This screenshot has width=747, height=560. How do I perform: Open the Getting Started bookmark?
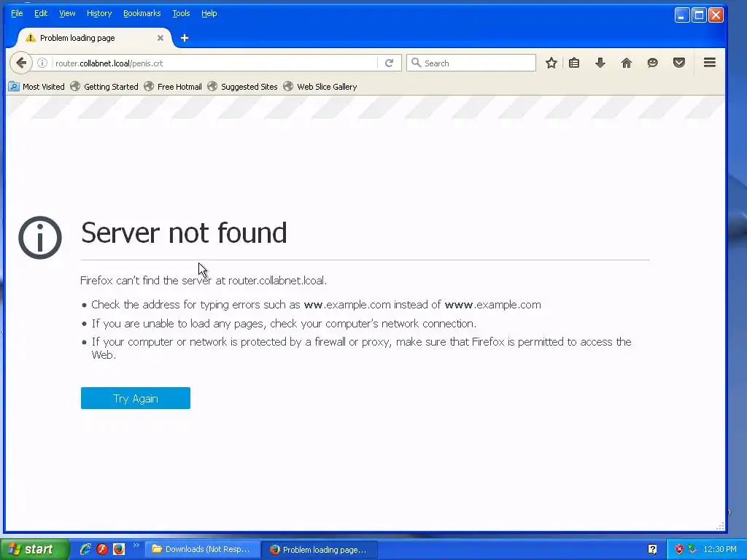(x=104, y=87)
